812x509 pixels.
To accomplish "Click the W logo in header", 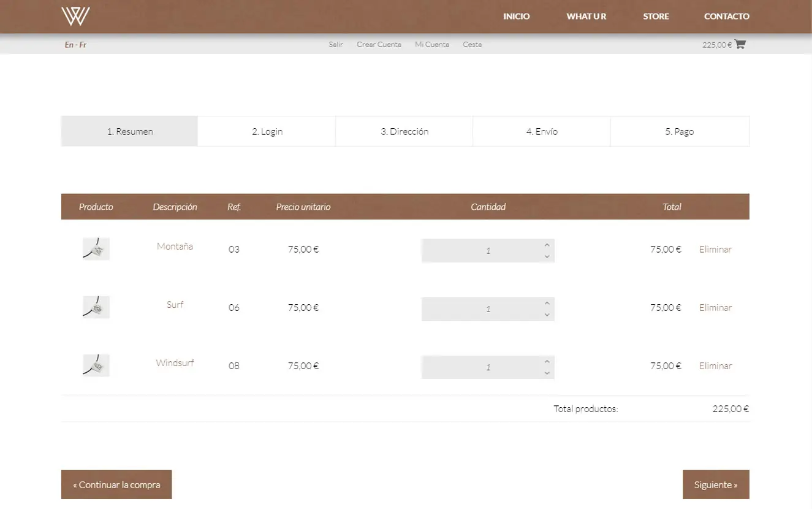I will (x=75, y=16).
